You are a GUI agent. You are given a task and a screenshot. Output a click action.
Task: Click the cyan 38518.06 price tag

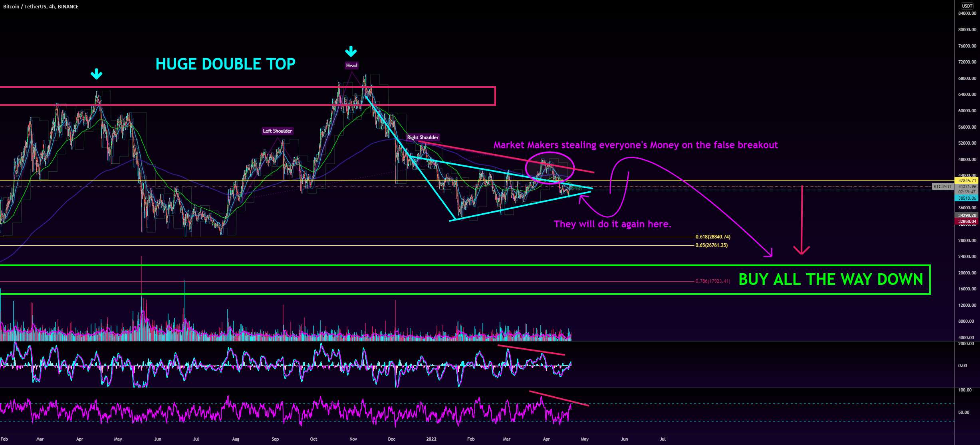pyautogui.click(x=967, y=198)
